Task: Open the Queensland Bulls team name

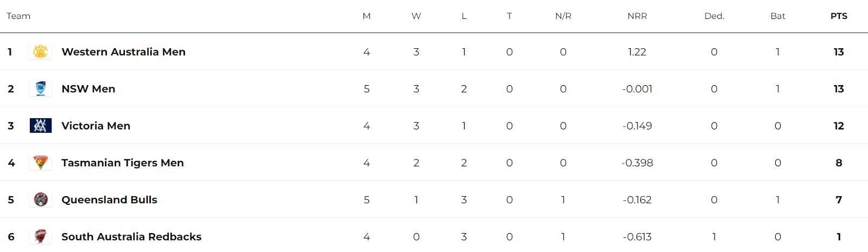Action: (x=110, y=199)
